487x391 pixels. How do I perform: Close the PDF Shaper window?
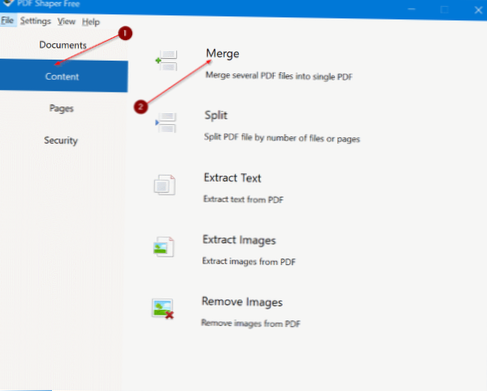(478, 10)
